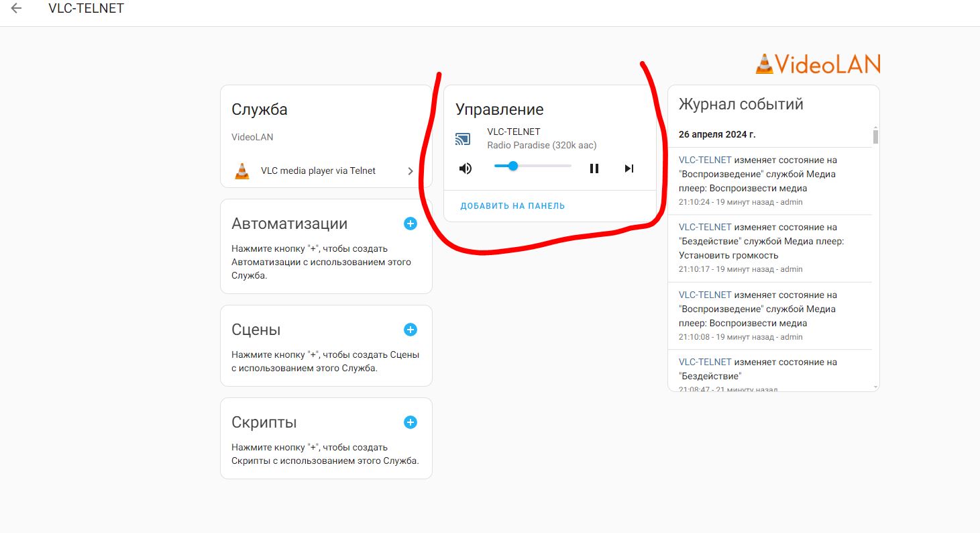Click the VLC-TELNET page title
The height and width of the screenshot is (533, 980).
(x=87, y=9)
